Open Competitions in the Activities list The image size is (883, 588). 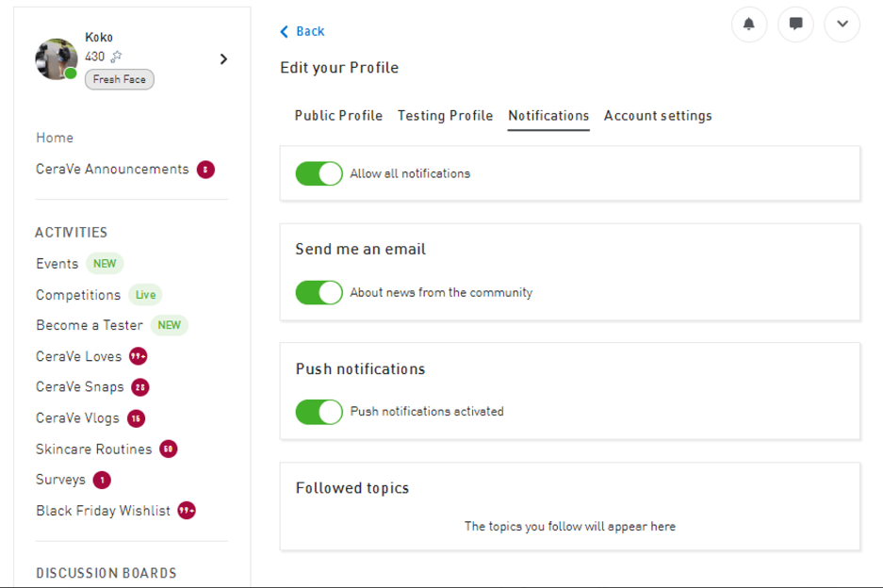tap(78, 295)
